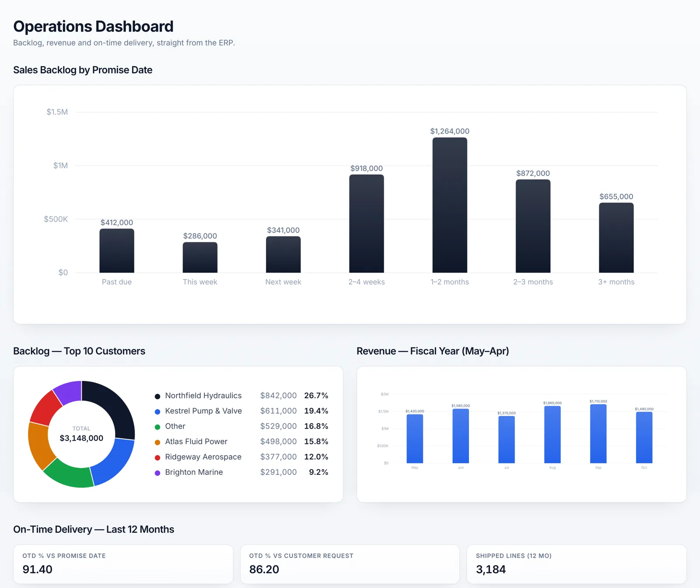Click the orange donut chart segment

(39, 446)
